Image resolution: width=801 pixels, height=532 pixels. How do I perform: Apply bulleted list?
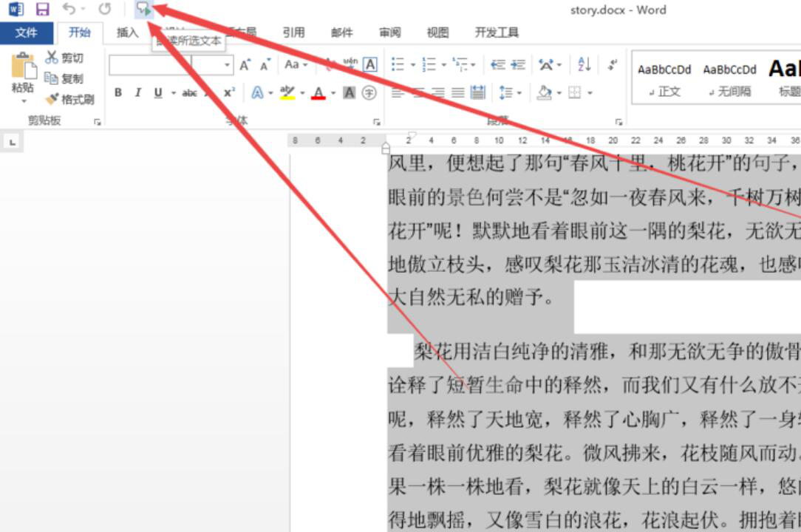coord(398,64)
